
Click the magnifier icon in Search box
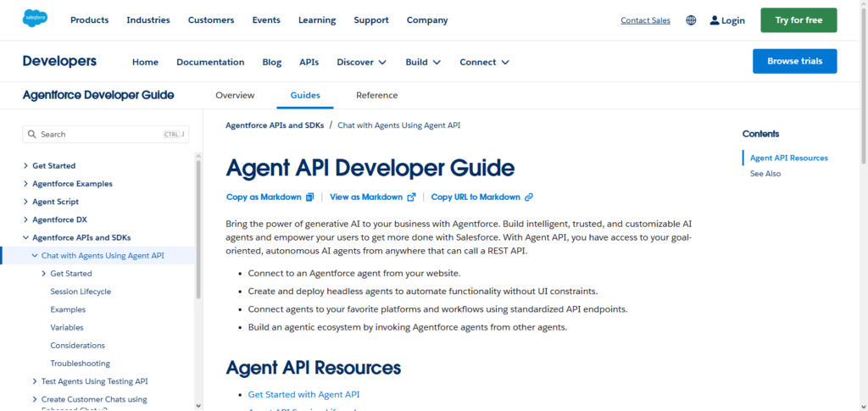32,135
